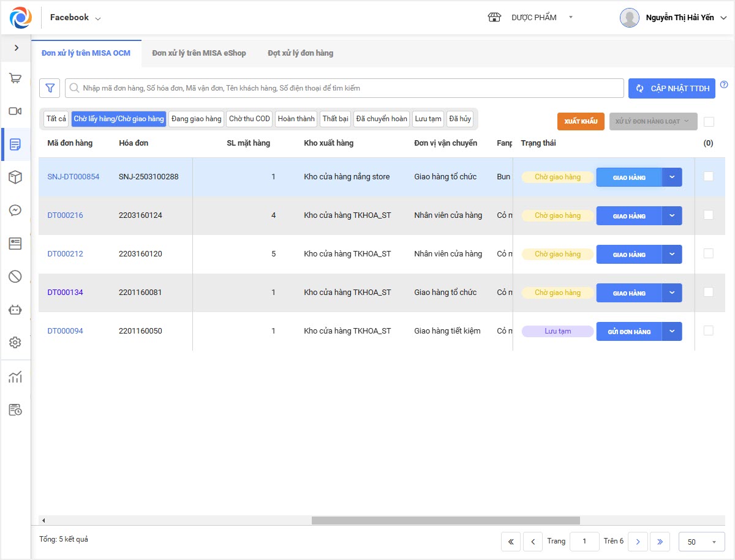
Task: Click the order search input field
Action: (349, 88)
